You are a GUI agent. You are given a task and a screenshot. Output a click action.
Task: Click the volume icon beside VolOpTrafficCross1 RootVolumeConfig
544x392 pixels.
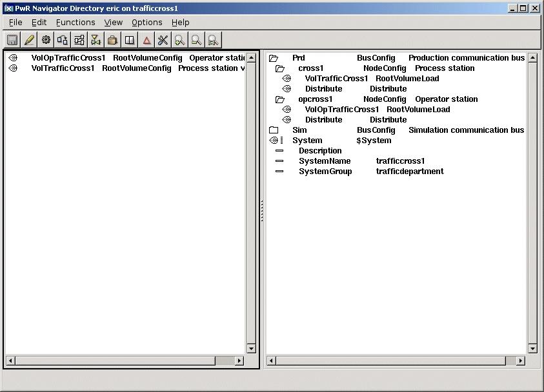point(13,57)
